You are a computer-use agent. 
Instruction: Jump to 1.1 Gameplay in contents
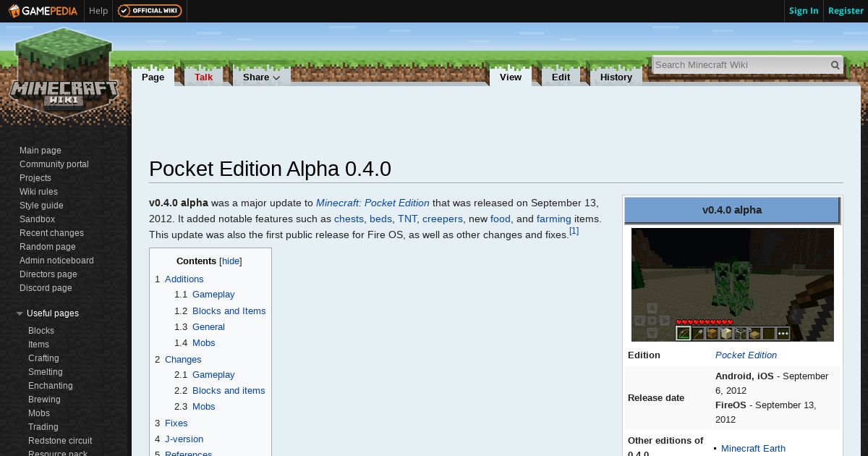coord(213,295)
